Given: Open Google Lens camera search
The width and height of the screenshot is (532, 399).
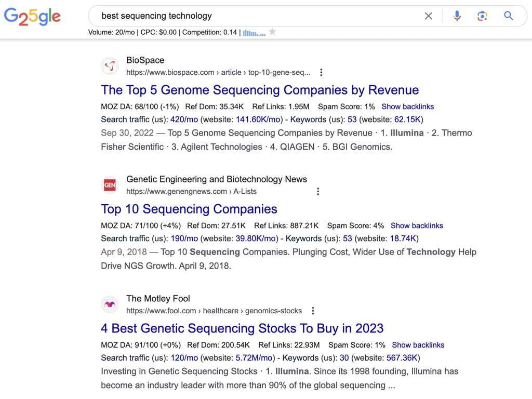Looking at the screenshot, I should 482,16.
